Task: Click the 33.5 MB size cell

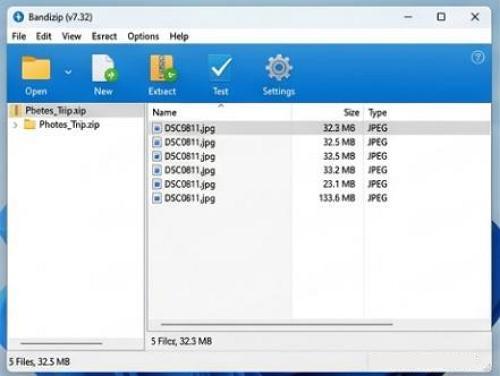Action: (339, 156)
